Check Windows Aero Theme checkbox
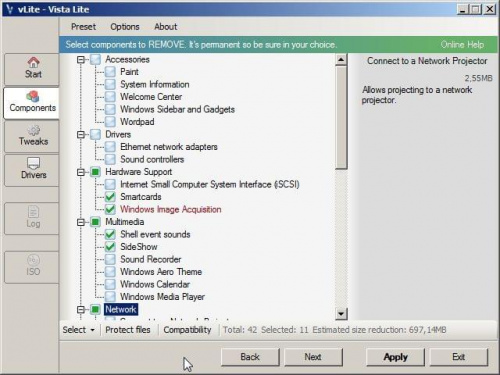Image resolution: width=500 pixels, height=375 pixels. click(110, 272)
